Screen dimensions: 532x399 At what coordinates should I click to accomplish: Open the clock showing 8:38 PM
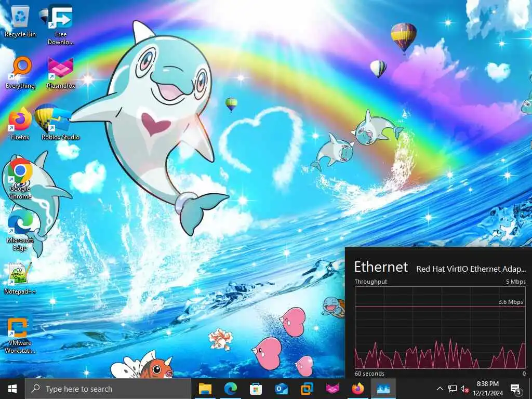[487, 389]
